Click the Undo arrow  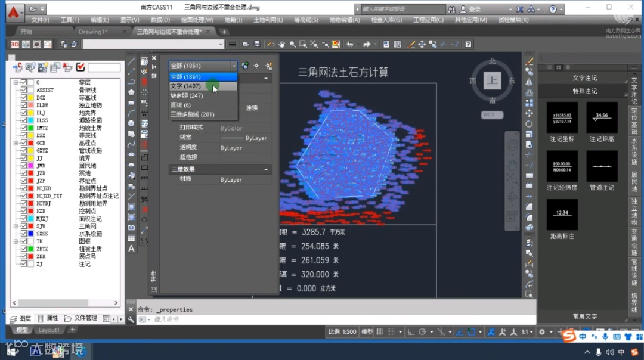pos(350,44)
